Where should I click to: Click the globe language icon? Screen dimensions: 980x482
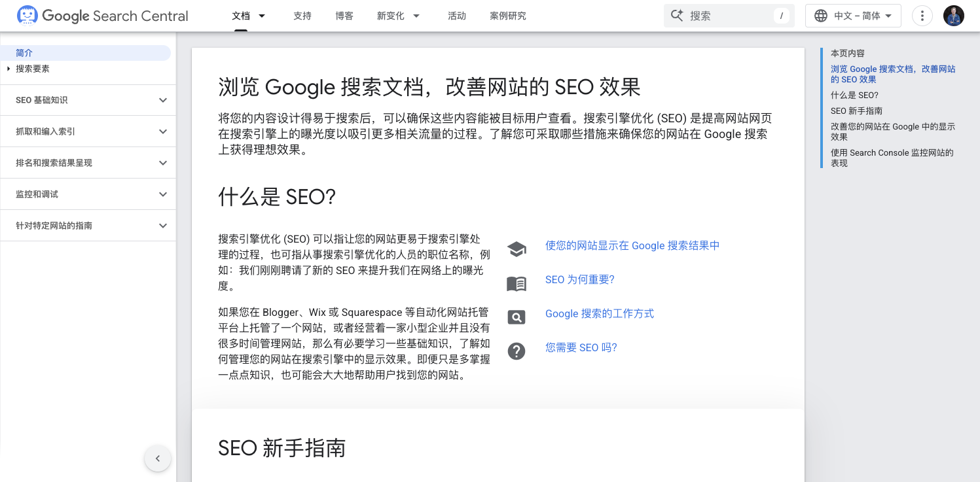pos(821,16)
